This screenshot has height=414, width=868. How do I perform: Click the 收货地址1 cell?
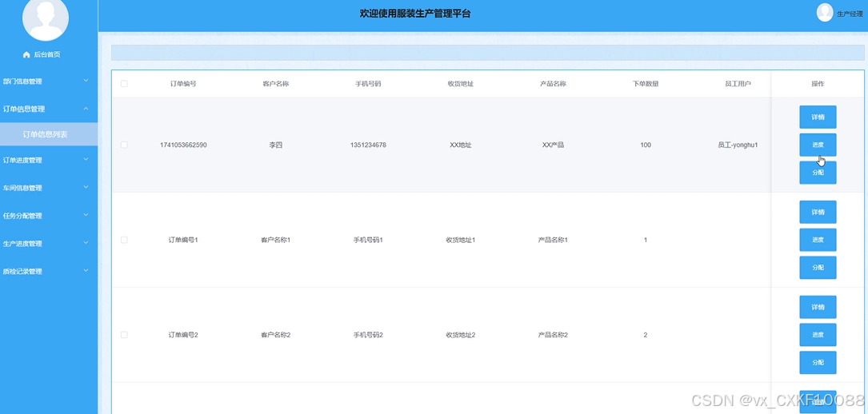point(461,240)
